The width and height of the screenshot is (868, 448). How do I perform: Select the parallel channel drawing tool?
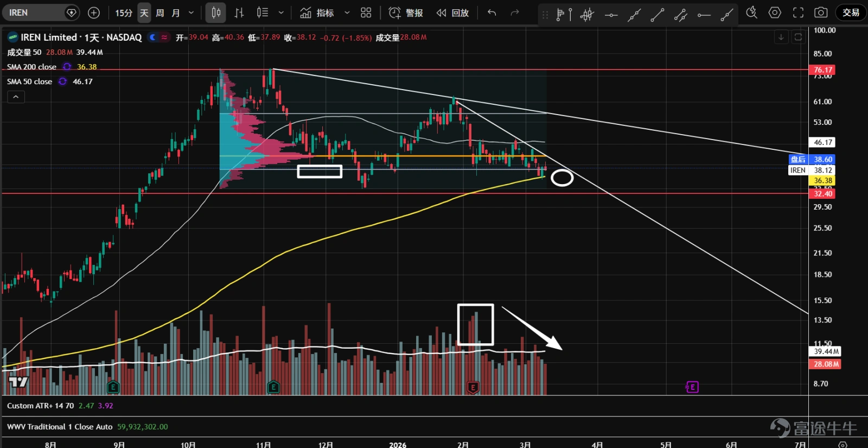(x=681, y=15)
